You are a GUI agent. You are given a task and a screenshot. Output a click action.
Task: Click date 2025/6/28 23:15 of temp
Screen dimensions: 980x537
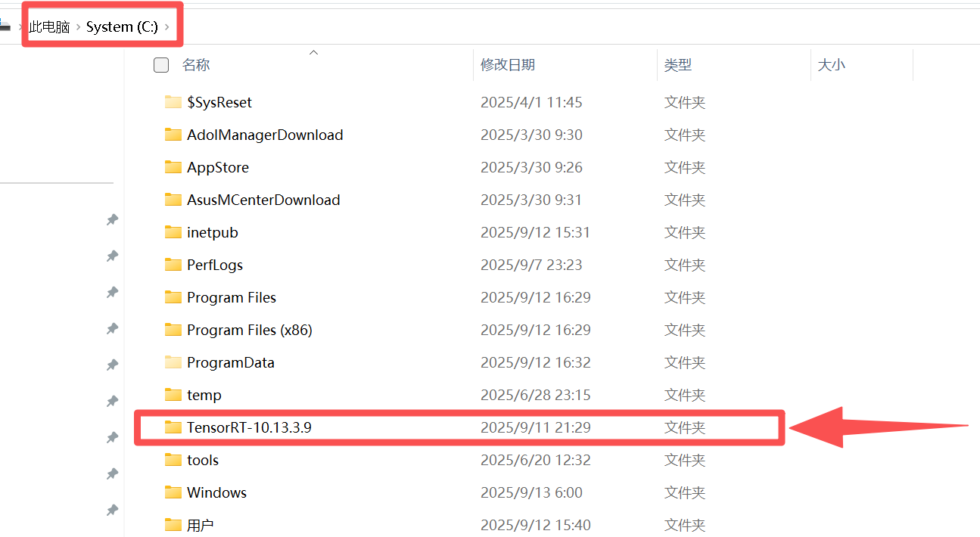(x=536, y=395)
